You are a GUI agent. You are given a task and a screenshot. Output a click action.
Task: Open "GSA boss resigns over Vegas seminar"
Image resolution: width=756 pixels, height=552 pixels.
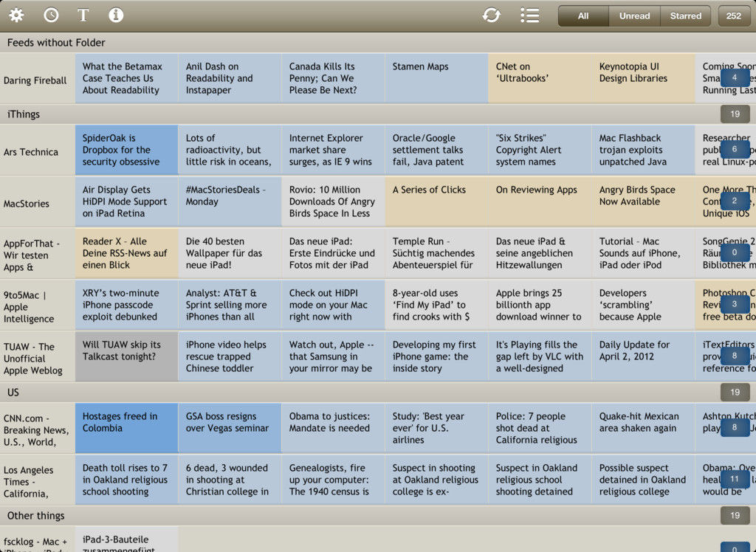(230, 428)
